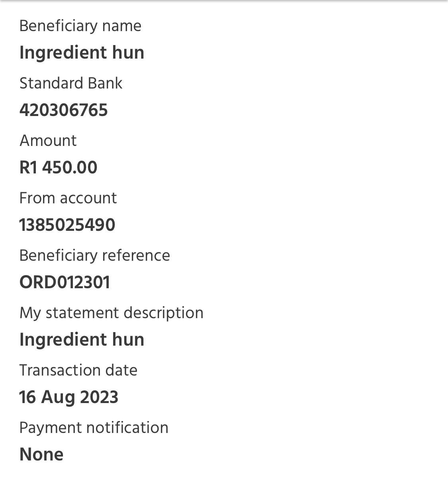Select the Beneficiary name label
This screenshot has height=478, width=448.
(80, 26)
